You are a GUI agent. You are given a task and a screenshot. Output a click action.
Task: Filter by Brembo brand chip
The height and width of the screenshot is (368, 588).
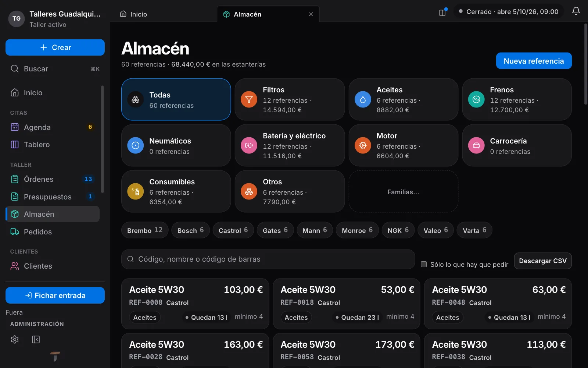(145, 230)
